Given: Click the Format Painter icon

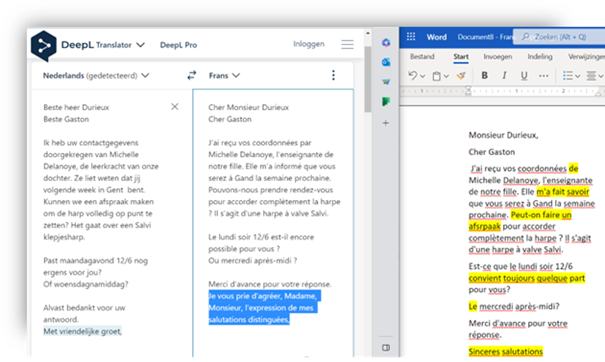Looking at the screenshot, I should click(461, 76).
